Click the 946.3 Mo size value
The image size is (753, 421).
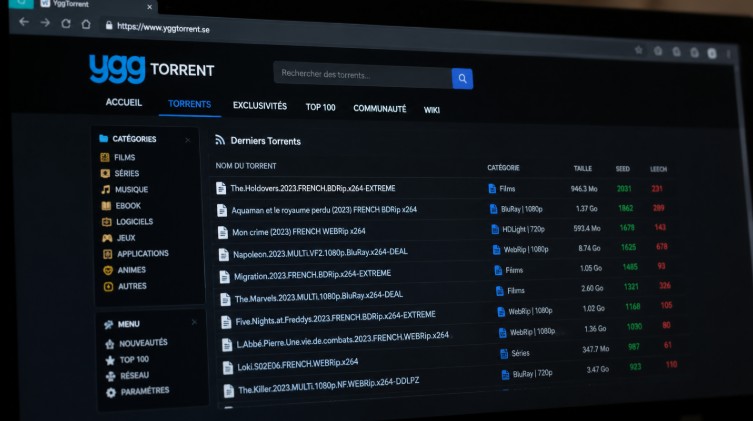pyautogui.click(x=584, y=189)
